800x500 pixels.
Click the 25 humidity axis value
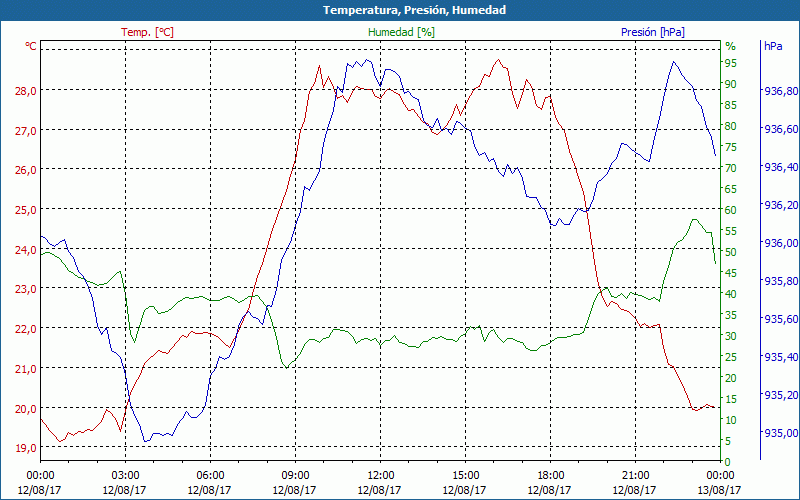(x=731, y=357)
